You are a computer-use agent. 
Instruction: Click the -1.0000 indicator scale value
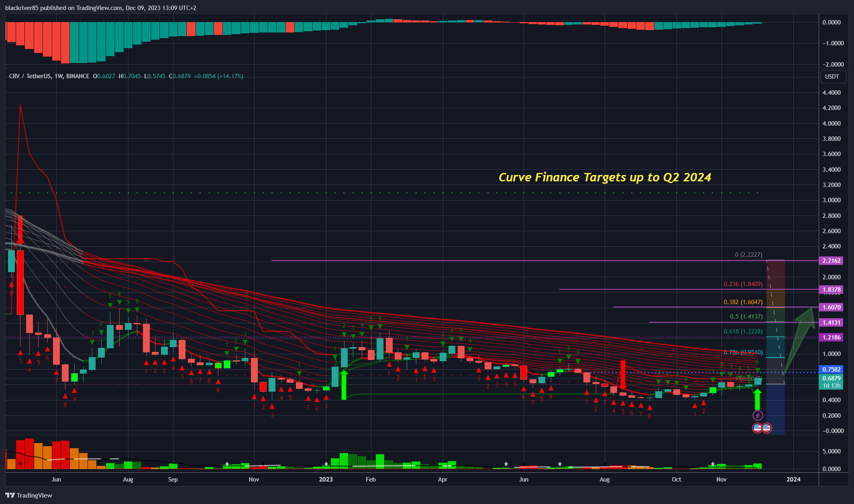point(833,43)
